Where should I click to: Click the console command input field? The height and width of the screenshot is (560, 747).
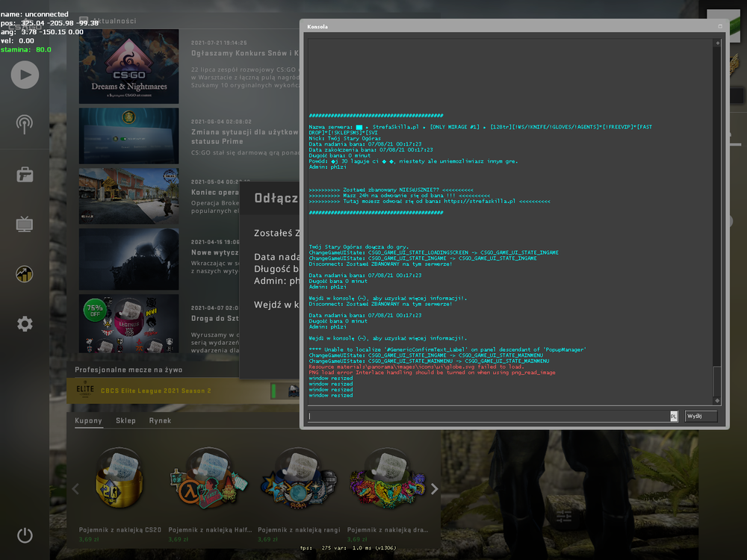[x=489, y=416]
